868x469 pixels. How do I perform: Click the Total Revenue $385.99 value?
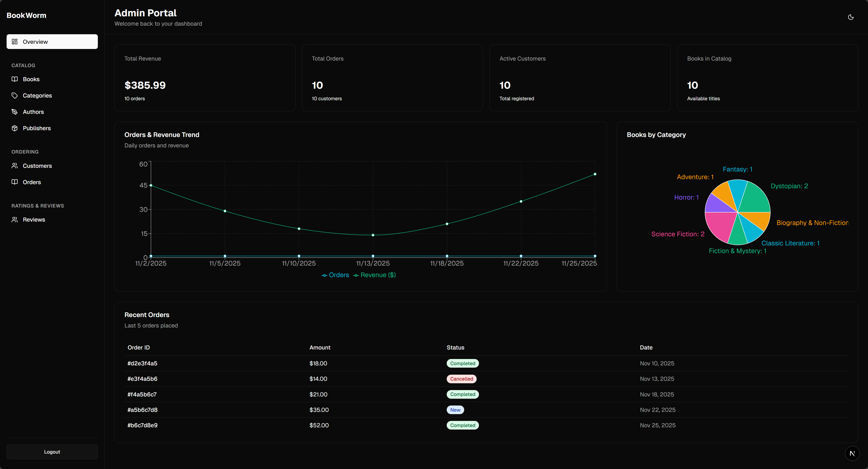tap(145, 85)
